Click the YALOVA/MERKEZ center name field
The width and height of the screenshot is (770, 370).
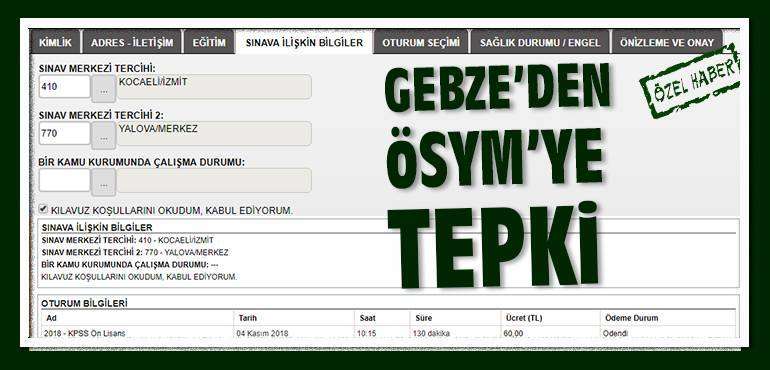click(x=214, y=133)
